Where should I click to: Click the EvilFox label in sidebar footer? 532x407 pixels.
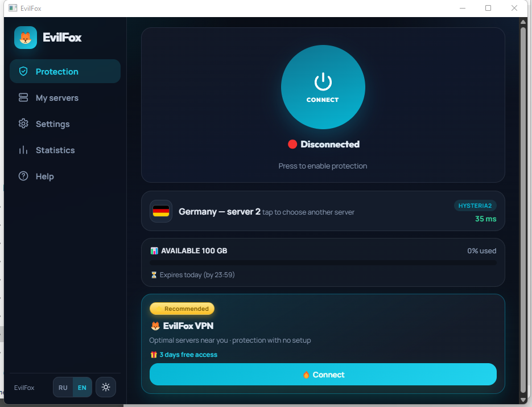click(24, 388)
